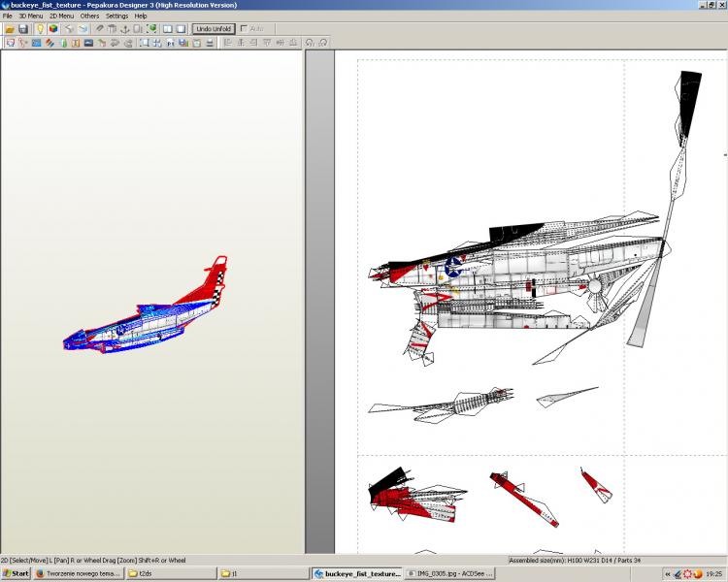Click the Windows Start button
This screenshot has height=582, width=728.
click(17, 573)
